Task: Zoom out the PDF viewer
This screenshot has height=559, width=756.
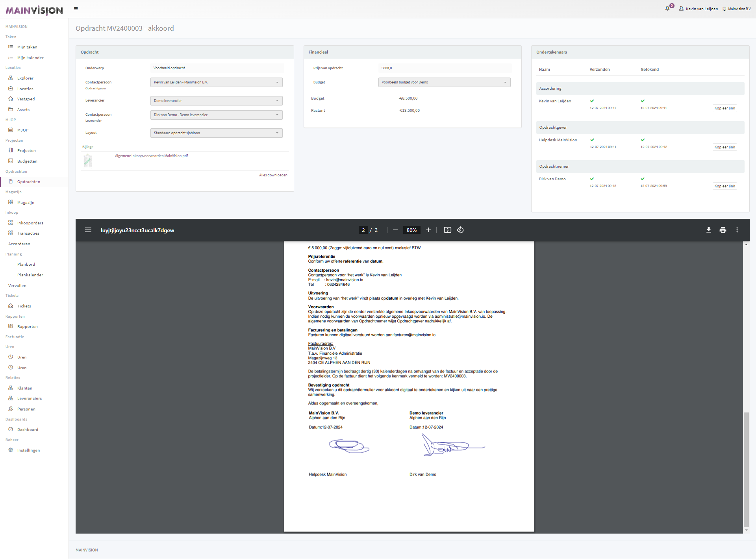Action: tap(395, 230)
